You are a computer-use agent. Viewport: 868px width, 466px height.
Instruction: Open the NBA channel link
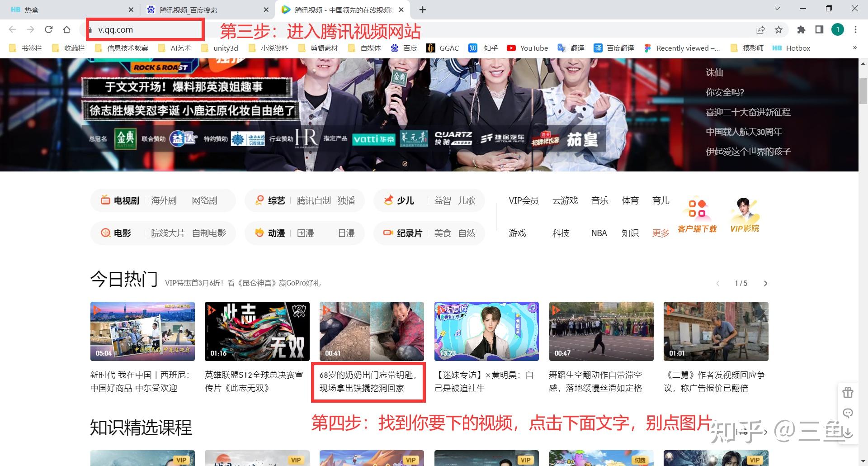click(599, 233)
